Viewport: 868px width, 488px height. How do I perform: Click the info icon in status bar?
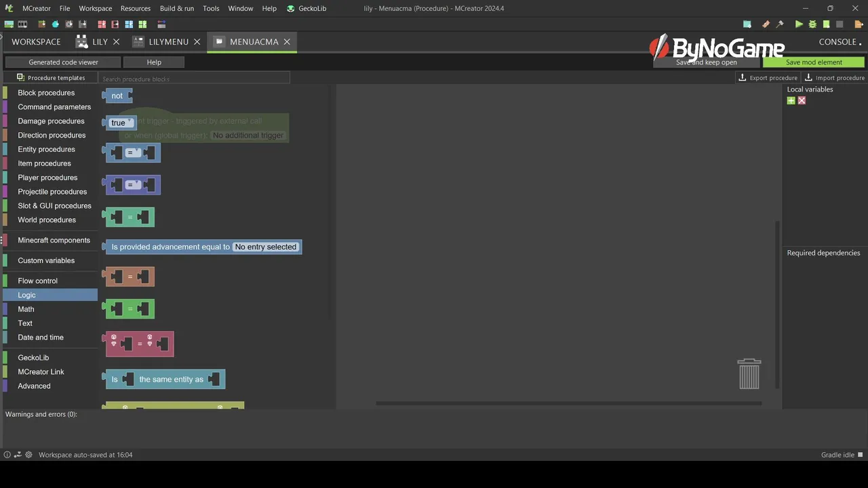pos(7,455)
